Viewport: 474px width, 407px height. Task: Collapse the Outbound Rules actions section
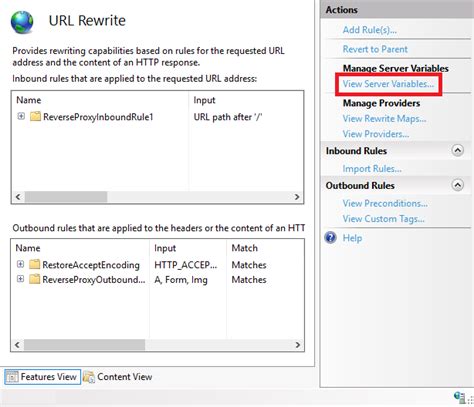click(x=458, y=185)
